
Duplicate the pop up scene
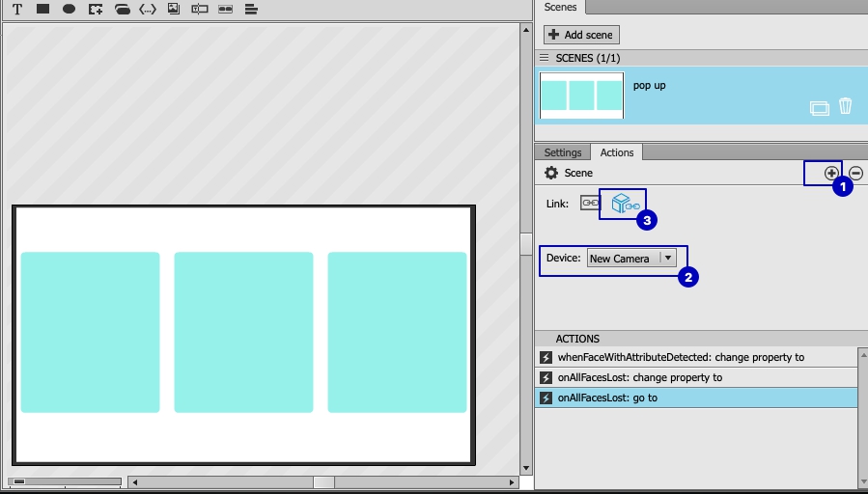click(x=820, y=107)
